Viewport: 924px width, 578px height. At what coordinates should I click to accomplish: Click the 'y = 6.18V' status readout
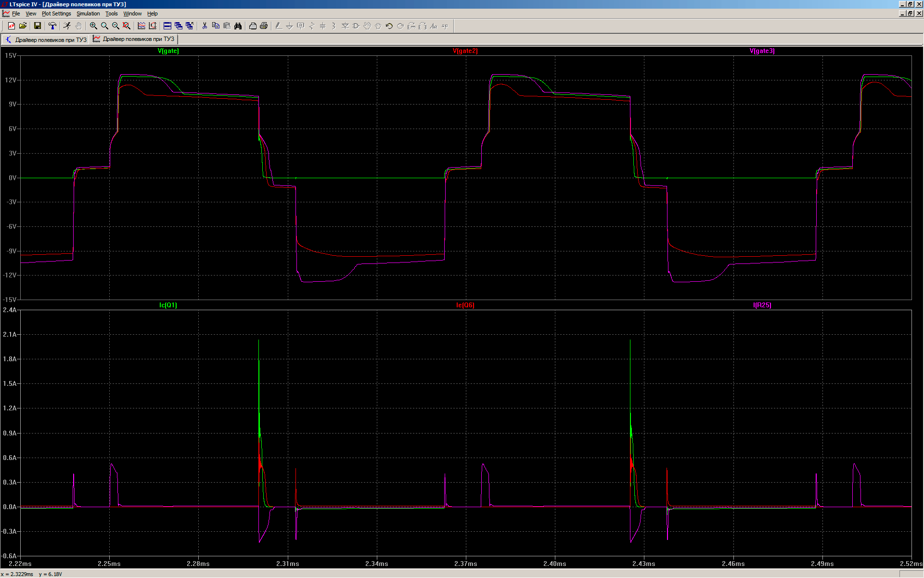pos(51,574)
